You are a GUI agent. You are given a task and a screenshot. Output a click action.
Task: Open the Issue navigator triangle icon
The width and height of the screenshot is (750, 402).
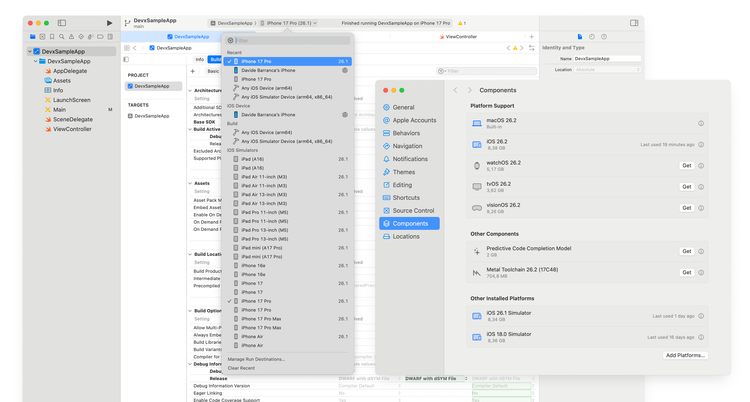(71, 36)
